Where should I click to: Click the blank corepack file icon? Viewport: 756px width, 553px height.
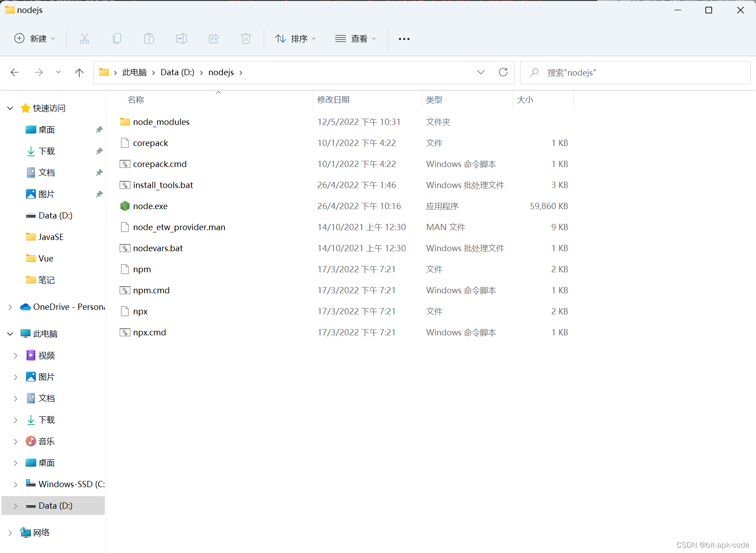pyautogui.click(x=125, y=143)
